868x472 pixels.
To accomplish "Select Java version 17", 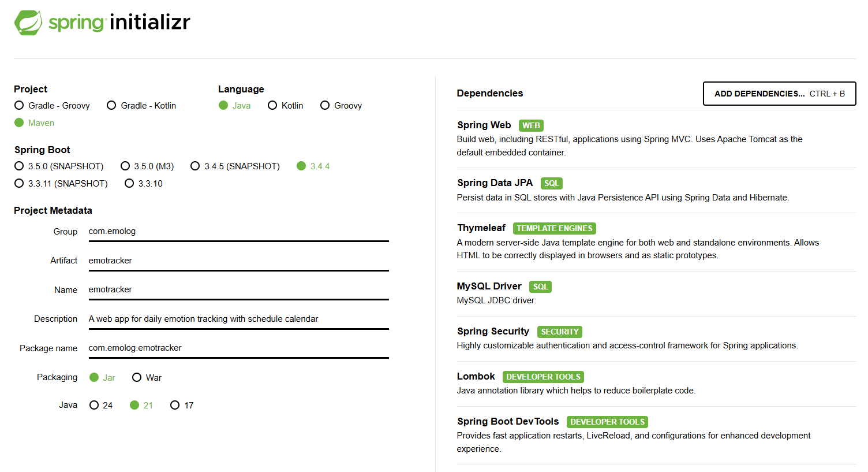I will coord(182,406).
